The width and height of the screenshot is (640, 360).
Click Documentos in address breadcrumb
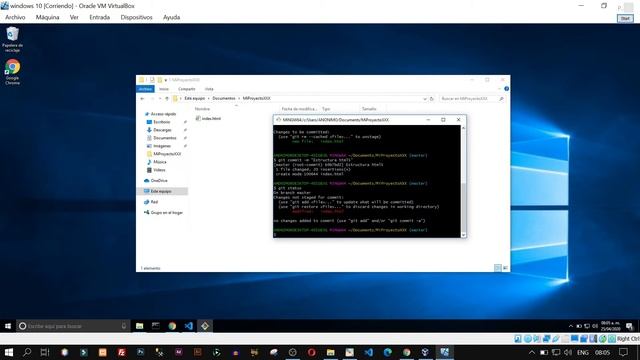point(224,98)
